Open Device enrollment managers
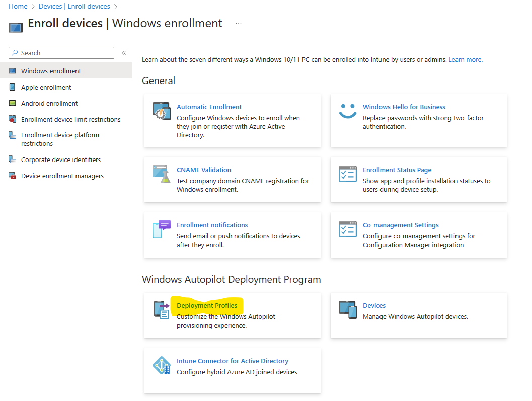This screenshot has height=401, width=532. tap(66, 176)
